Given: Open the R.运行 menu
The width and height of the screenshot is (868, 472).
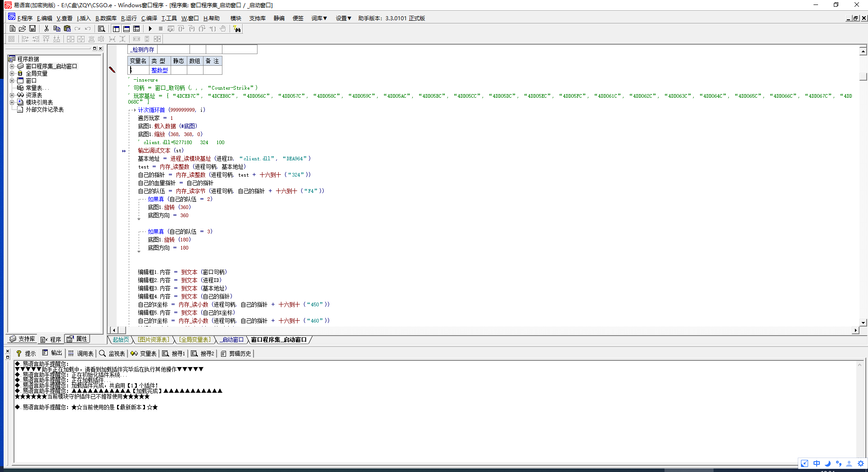Looking at the screenshot, I should tap(129, 18).
